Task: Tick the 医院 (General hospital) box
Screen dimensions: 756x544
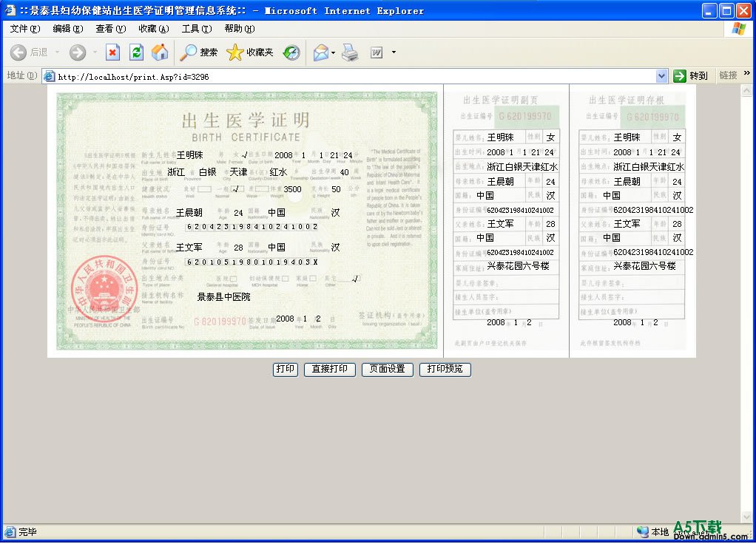Action: point(234,279)
